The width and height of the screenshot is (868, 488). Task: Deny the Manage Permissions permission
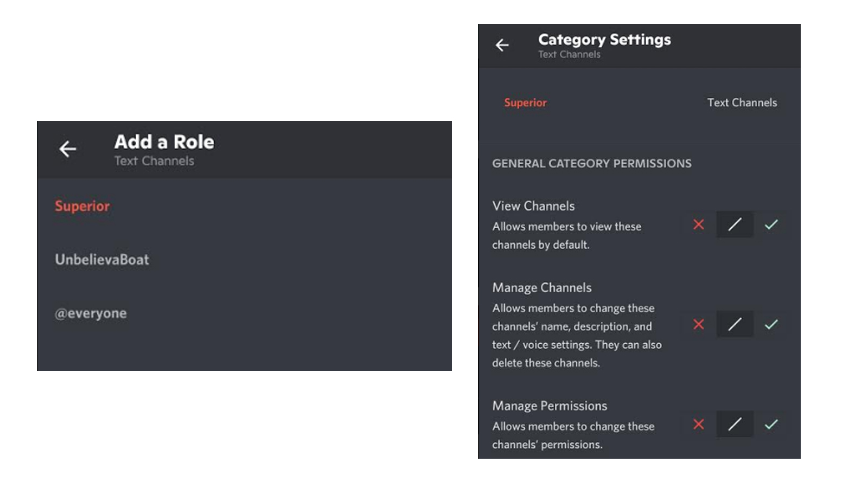pyautogui.click(x=698, y=425)
